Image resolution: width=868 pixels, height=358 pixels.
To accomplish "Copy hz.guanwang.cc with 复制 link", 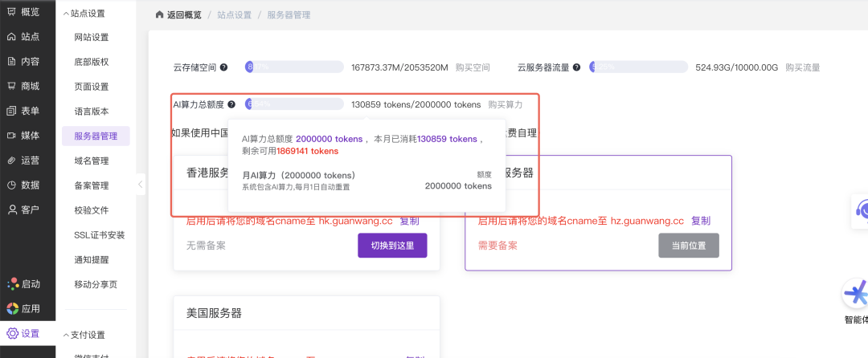I will point(700,221).
